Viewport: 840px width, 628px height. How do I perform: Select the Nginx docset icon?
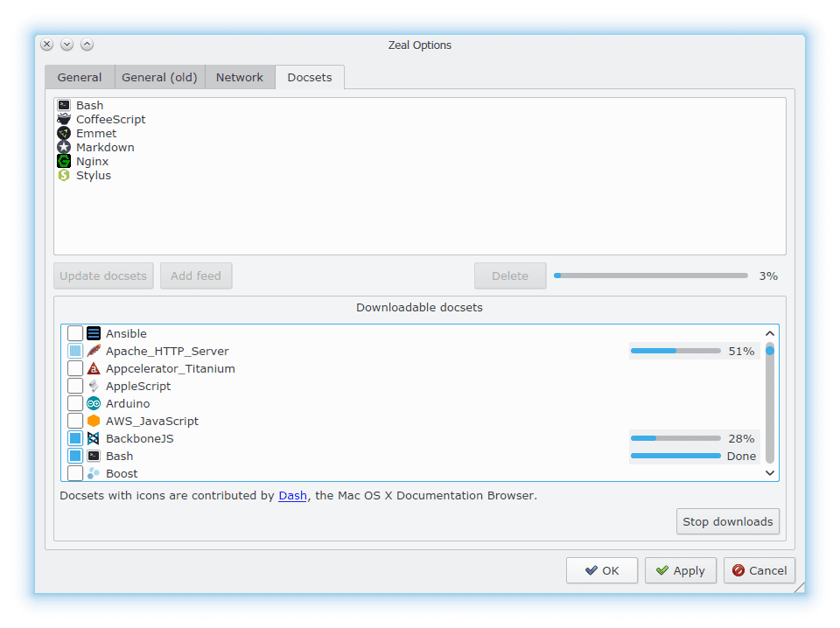[63, 161]
